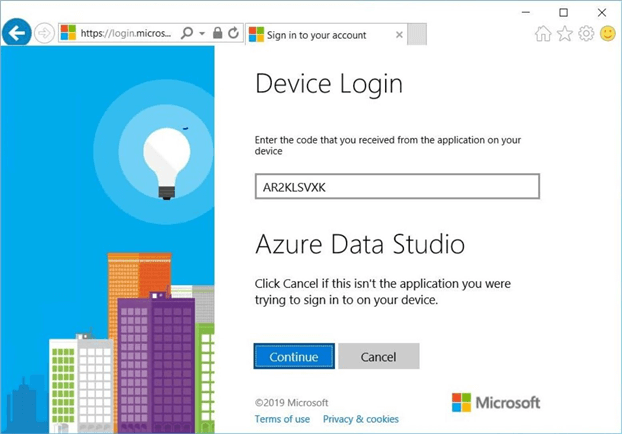Select the 'Sign in to your account' tab

(x=318, y=35)
